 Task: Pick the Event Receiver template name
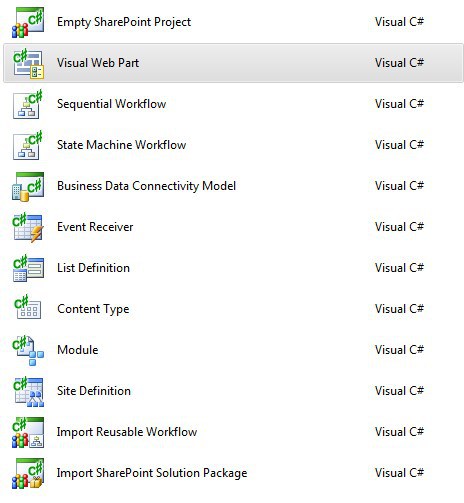coord(95,227)
